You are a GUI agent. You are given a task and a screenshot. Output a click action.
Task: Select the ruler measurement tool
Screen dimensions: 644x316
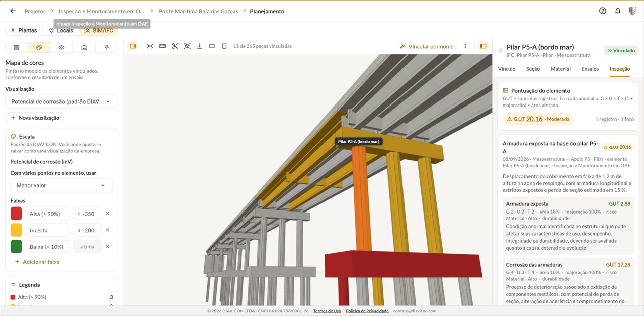[163, 46]
